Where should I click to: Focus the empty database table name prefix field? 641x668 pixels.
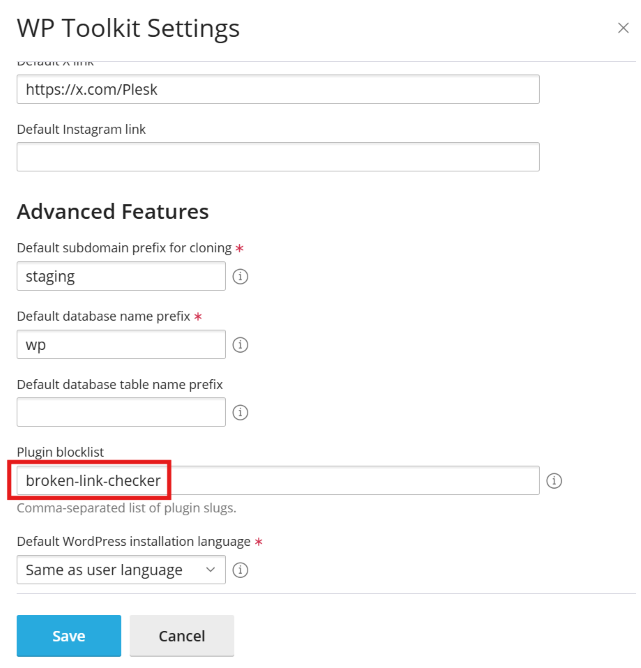121,412
